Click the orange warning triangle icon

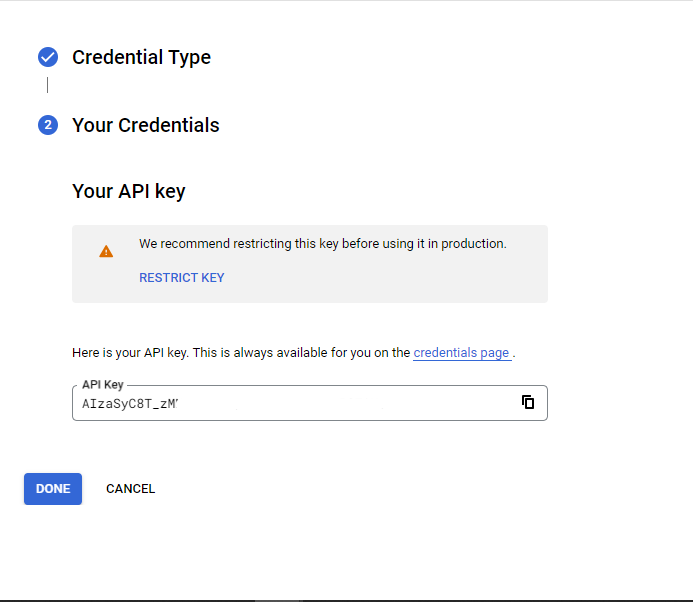point(106,251)
